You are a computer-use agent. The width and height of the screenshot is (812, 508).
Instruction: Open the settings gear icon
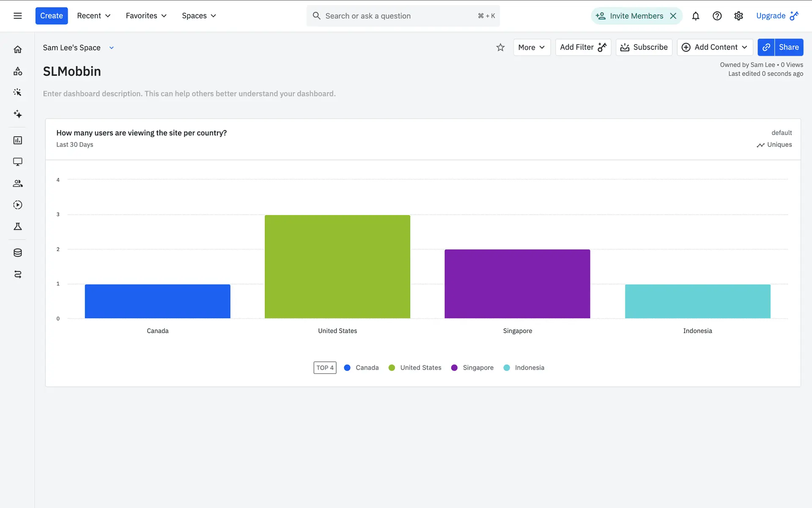[738, 16]
